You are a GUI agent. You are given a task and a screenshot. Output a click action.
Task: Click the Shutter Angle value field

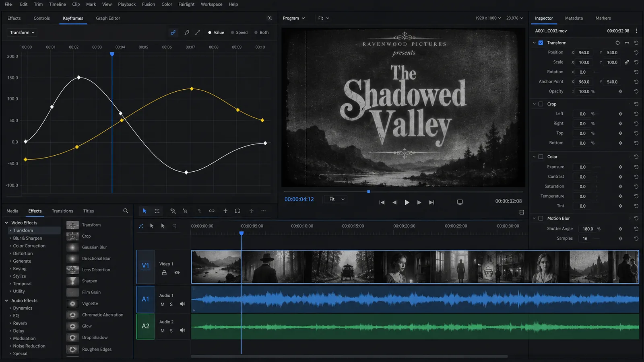click(588, 229)
